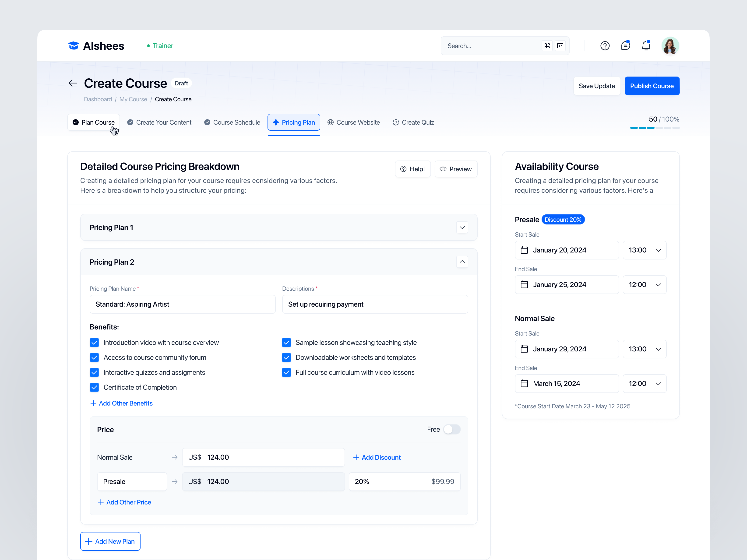The height and width of the screenshot is (560, 747).
Task: Click the Alshees graduation cap logo
Action: 74,45
